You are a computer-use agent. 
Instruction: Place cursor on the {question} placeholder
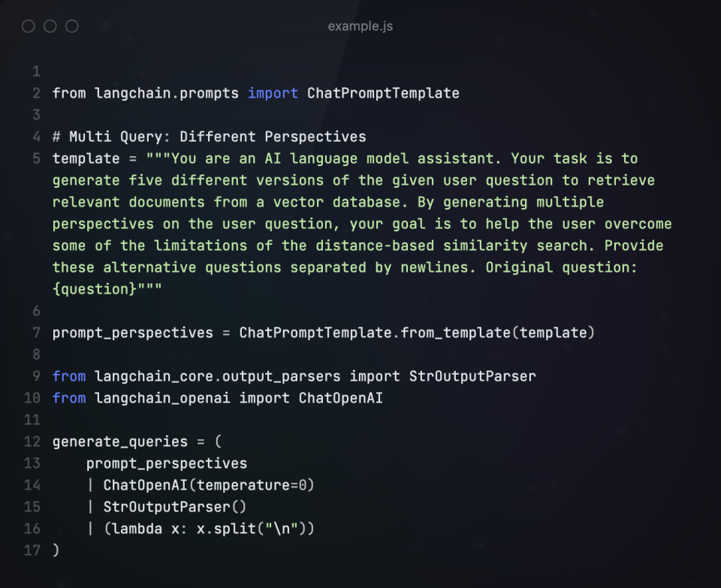point(90,290)
